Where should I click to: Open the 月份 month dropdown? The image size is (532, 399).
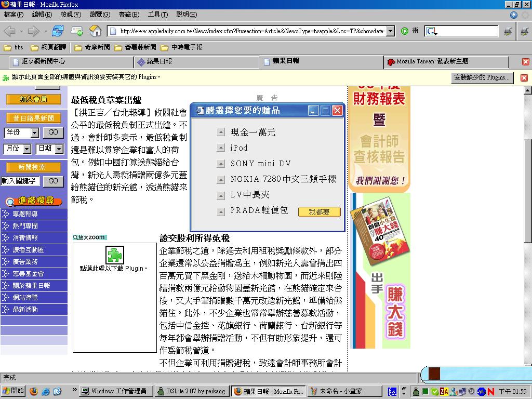tap(27, 149)
